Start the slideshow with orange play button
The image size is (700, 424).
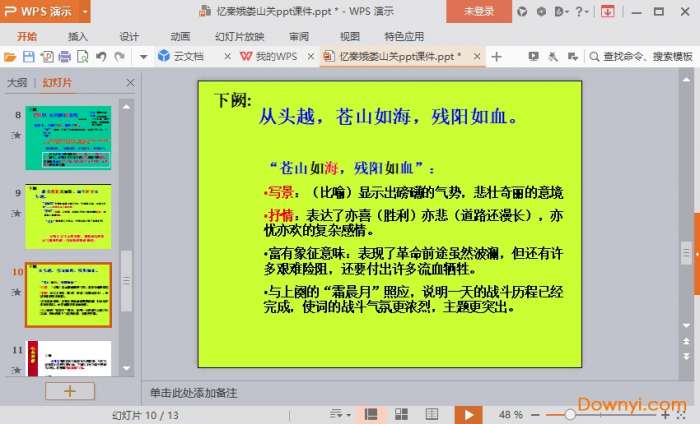point(468,415)
